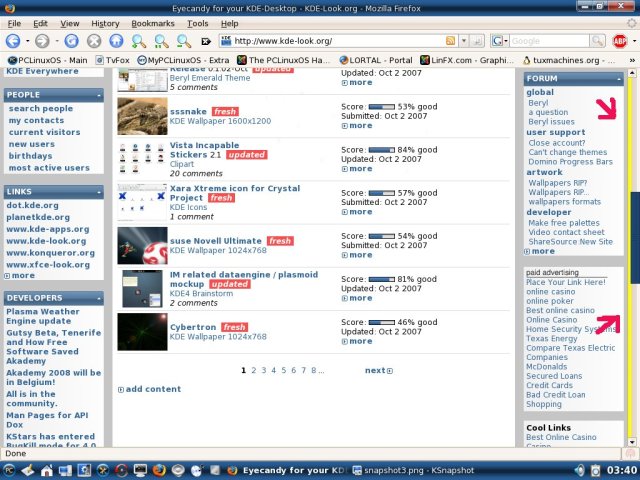The width and height of the screenshot is (640, 480).
Task: Click the Google search input field
Action: click(549, 41)
